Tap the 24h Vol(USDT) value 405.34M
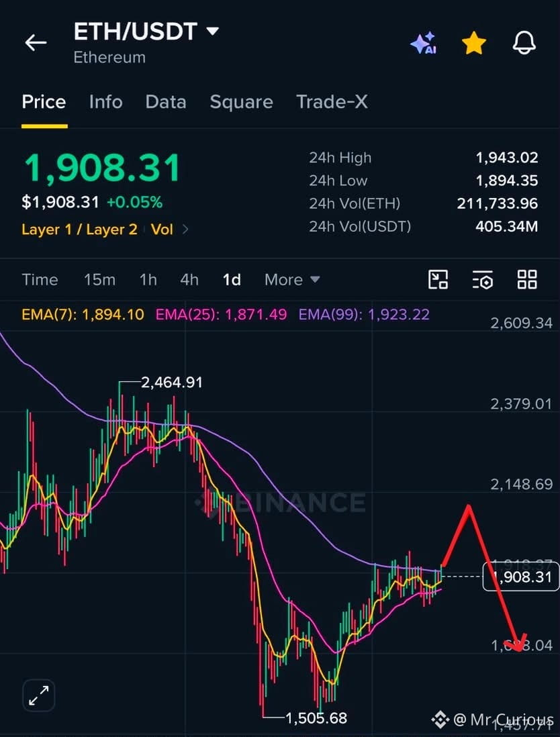The width and height of the screenshot is (560, 737). coord(507,227)
